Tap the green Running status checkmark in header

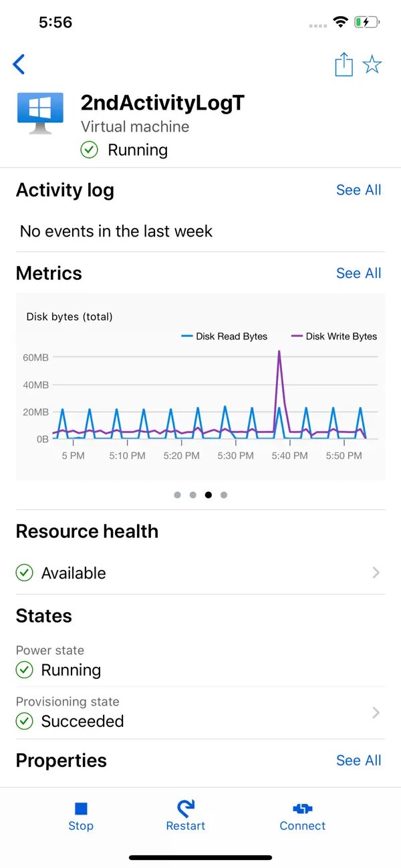click(89, 150)
